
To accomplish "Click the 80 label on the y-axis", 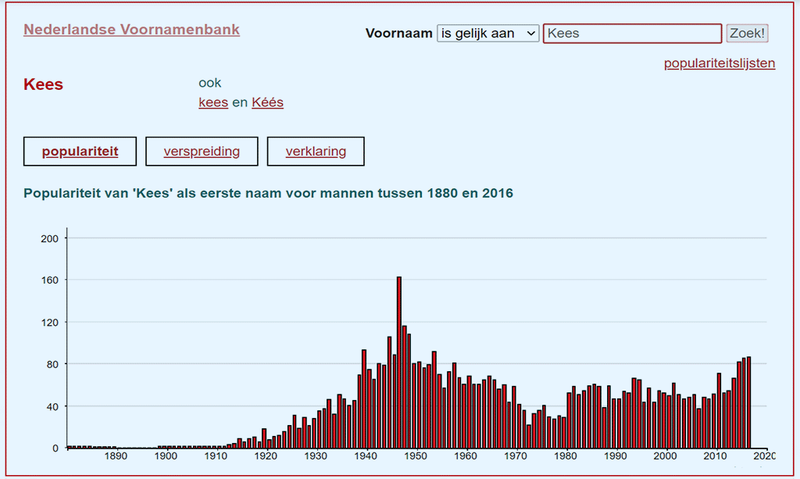I will pos(52,364).
